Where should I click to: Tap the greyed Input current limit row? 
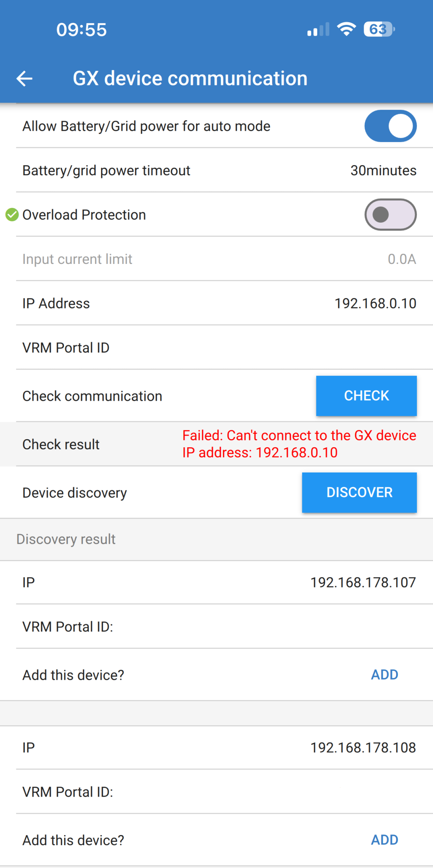point(216,259)
